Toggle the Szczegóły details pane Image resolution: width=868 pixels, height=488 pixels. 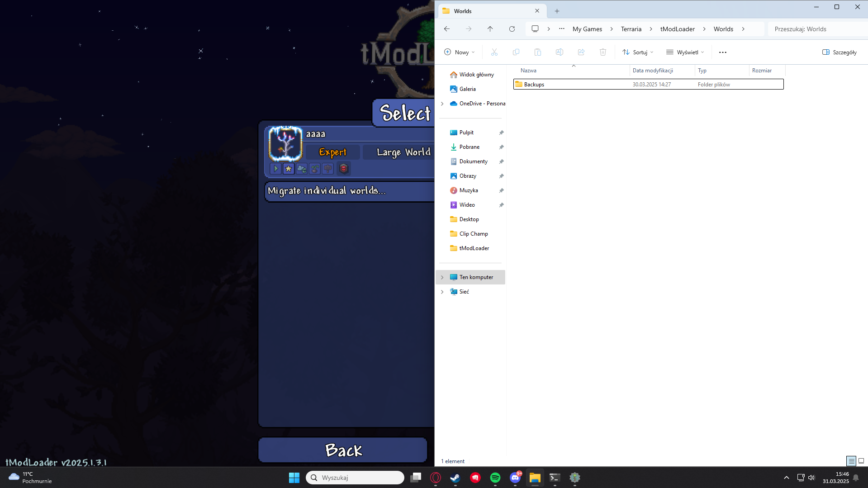click(x=840, y=52)
